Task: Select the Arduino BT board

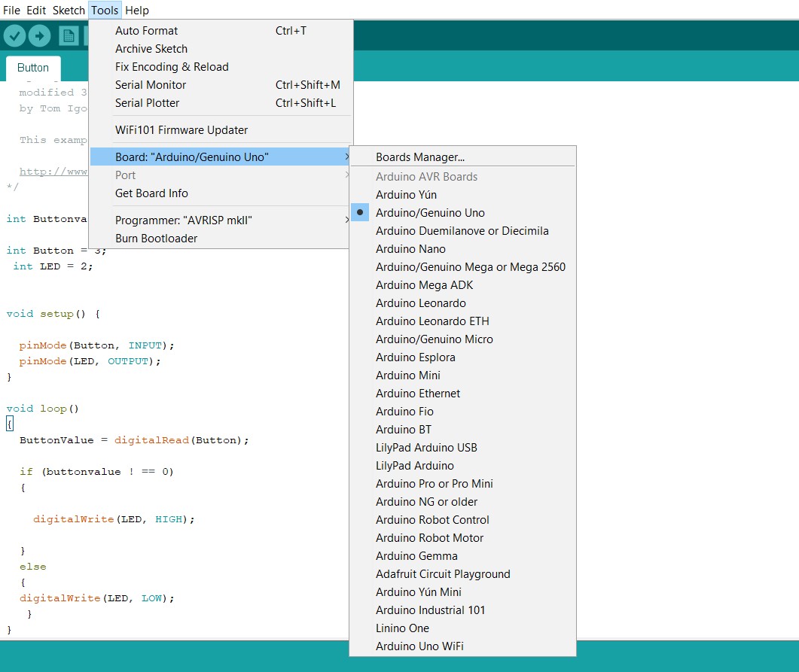Action: (462, 430)
